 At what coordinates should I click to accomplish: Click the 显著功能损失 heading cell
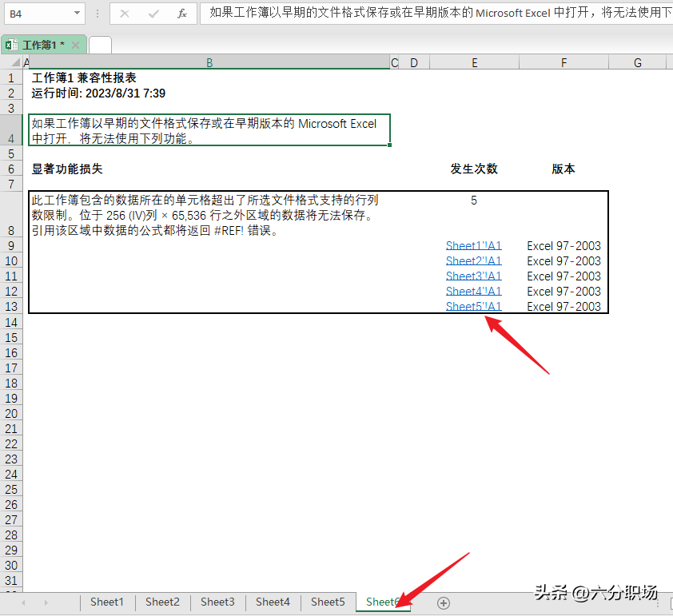coord(209,169)
